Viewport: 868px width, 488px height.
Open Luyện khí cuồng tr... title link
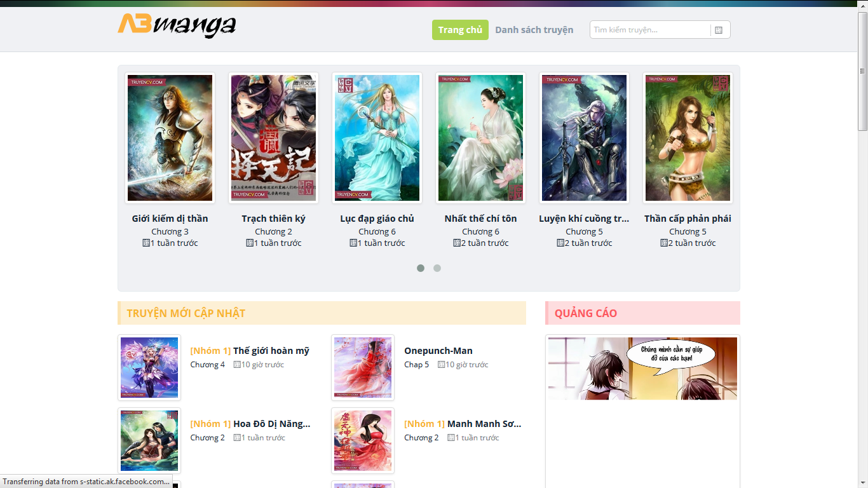point(584,219)
